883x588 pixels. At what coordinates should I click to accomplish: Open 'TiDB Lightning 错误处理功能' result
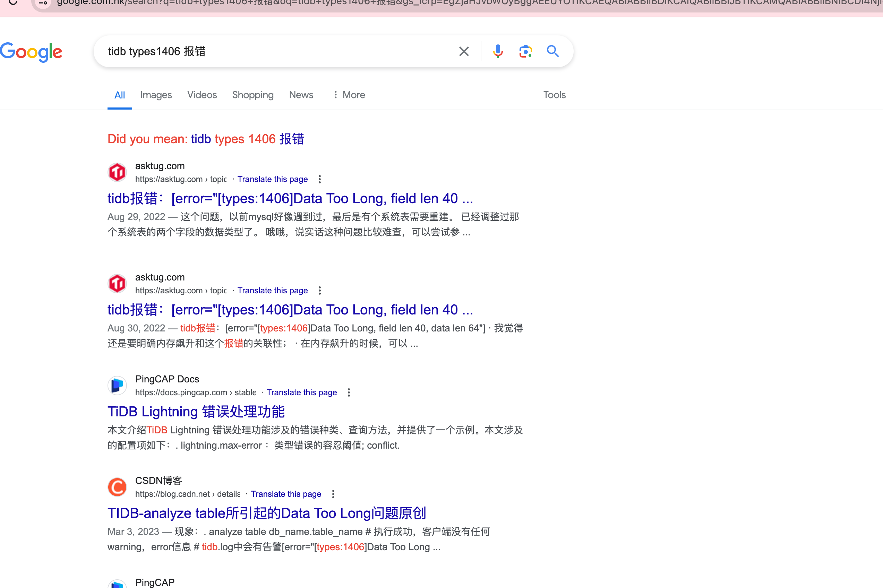196,412
